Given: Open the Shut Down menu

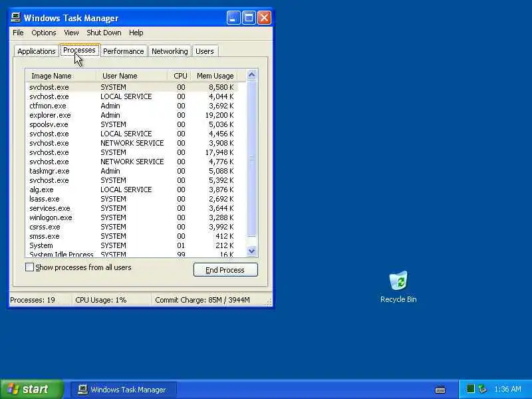Looking at the screenshot, I should (x=104, y=33).
